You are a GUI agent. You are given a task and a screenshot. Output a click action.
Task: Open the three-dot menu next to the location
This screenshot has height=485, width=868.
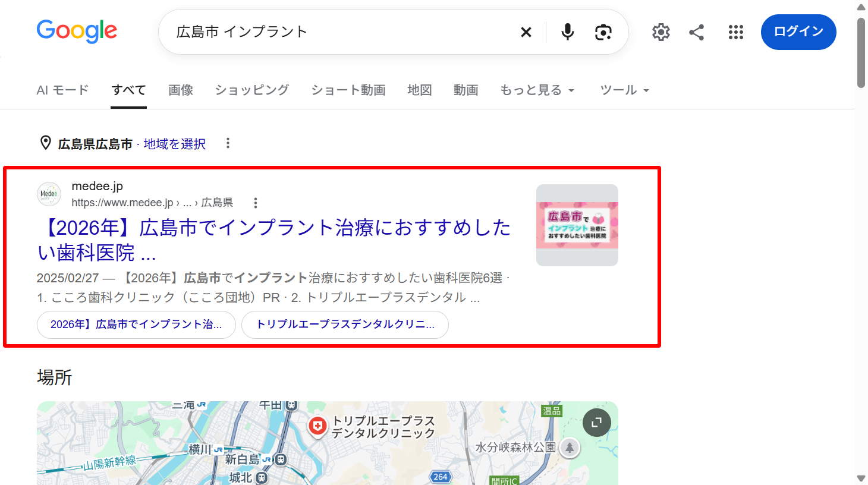[228, 143]
